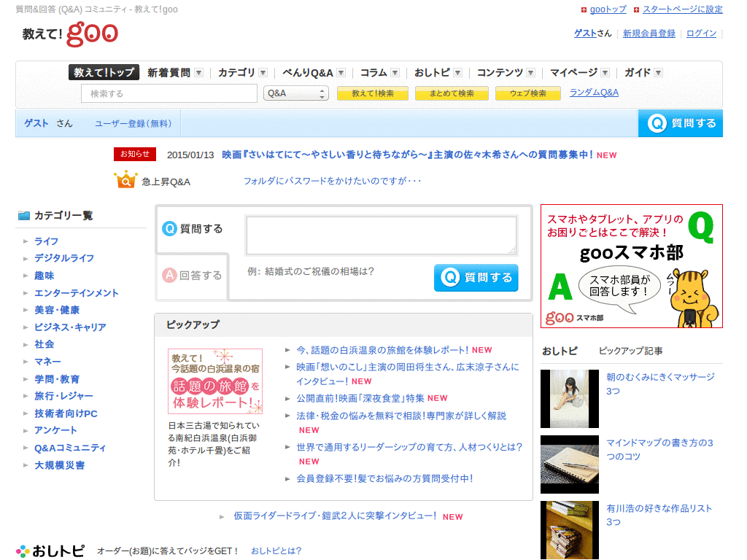Click the カテゴリ一覧 folder icon
This screenshot has width=747, height=560.
(x=23, y=214)
